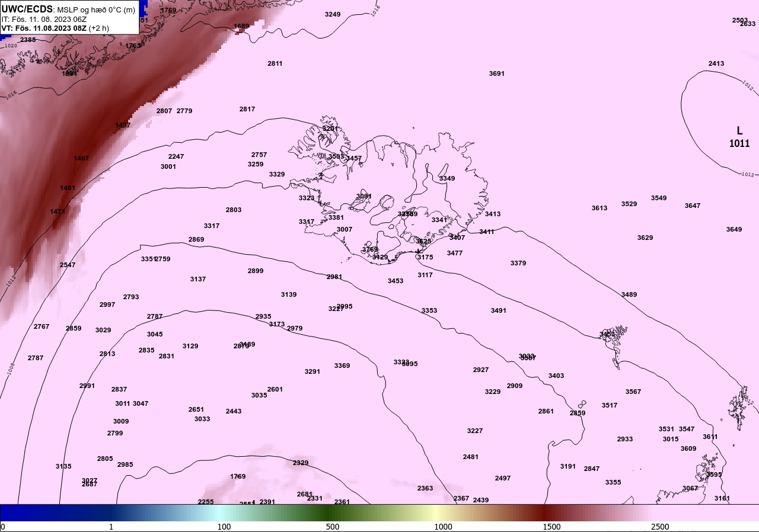Click the value 3403
Viewport: 759px width, 532px height.
tap(556, 376)
